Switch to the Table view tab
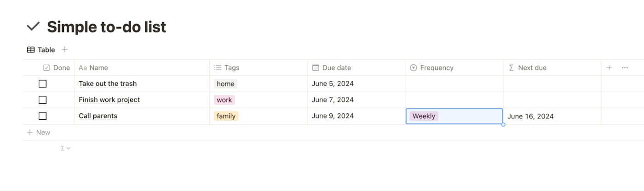Image resolution: width=644 pixels, height=191 pixels. coord(41,50)
